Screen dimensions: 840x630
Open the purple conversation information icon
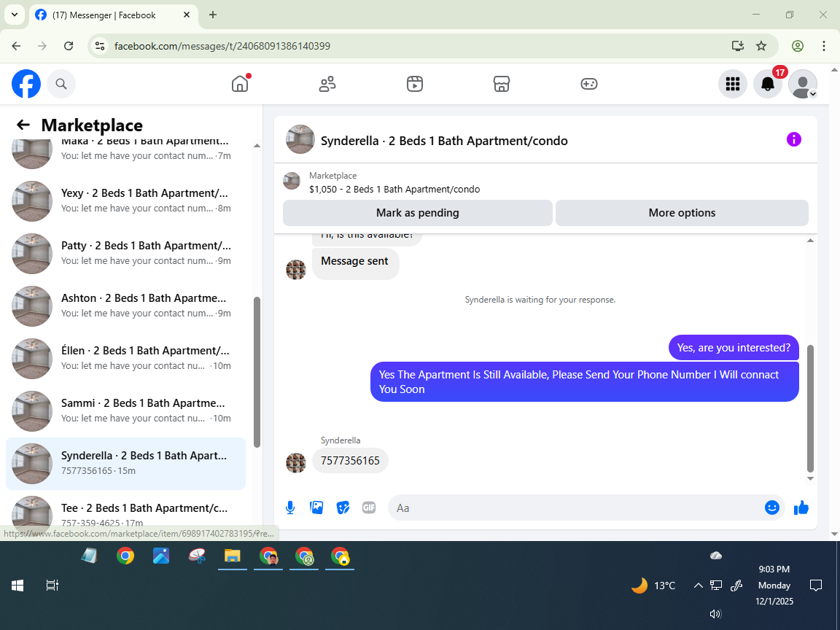(x=794, y=139)
